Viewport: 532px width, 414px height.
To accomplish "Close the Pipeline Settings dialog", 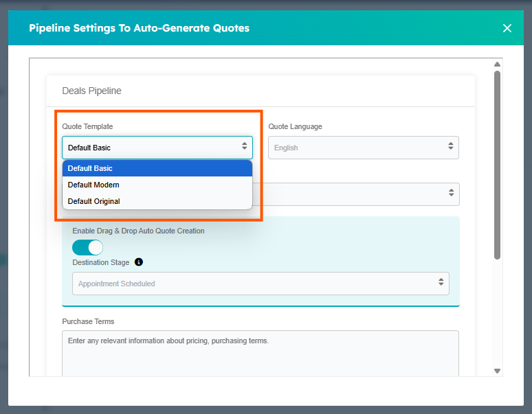I will pos(507,28).
